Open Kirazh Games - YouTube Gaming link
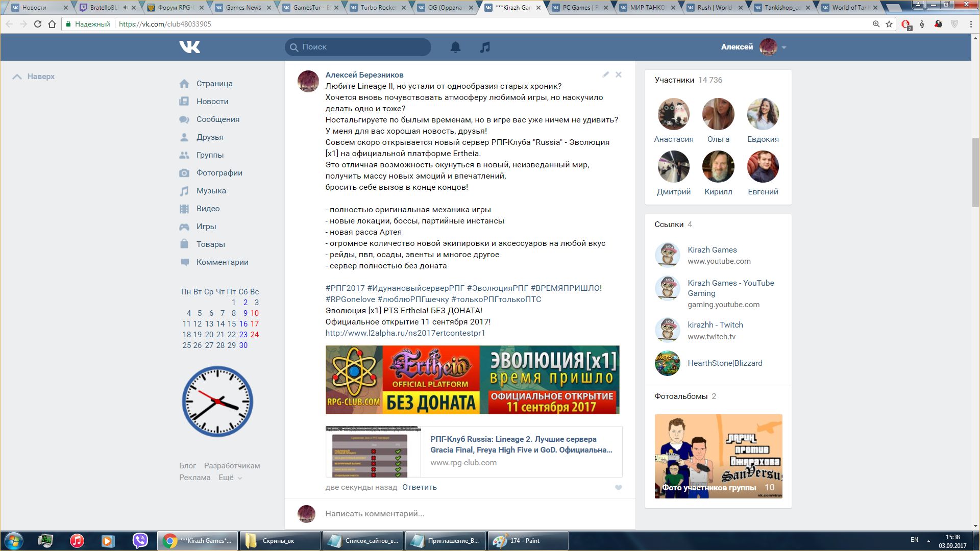The image size is (980, 551). click(730, 288)
